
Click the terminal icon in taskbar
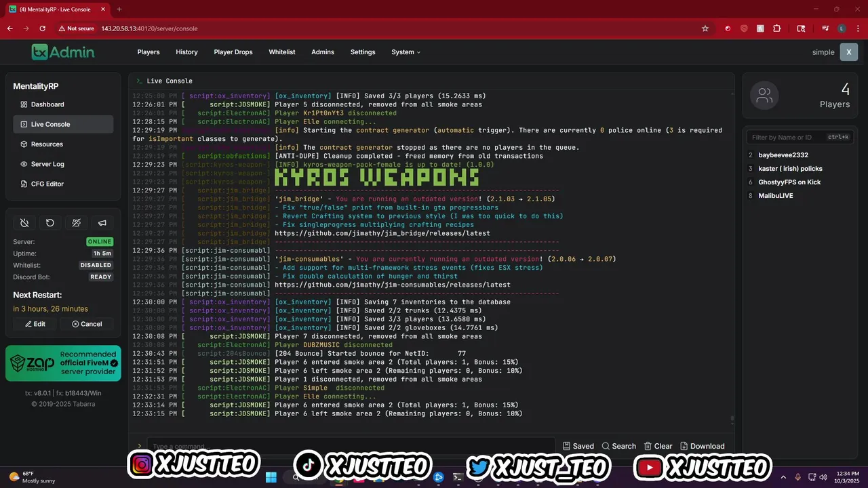[458, 477]
